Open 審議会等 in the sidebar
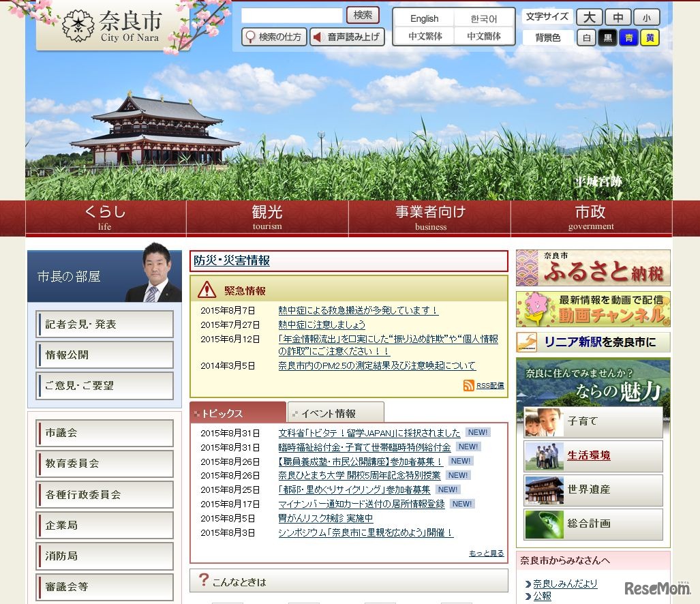 (104, 587)
